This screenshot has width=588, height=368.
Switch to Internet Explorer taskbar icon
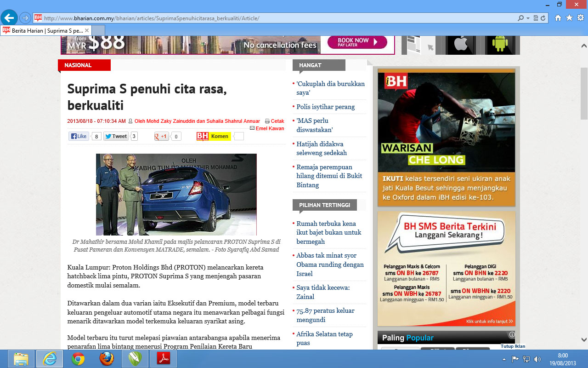[49, 359]
